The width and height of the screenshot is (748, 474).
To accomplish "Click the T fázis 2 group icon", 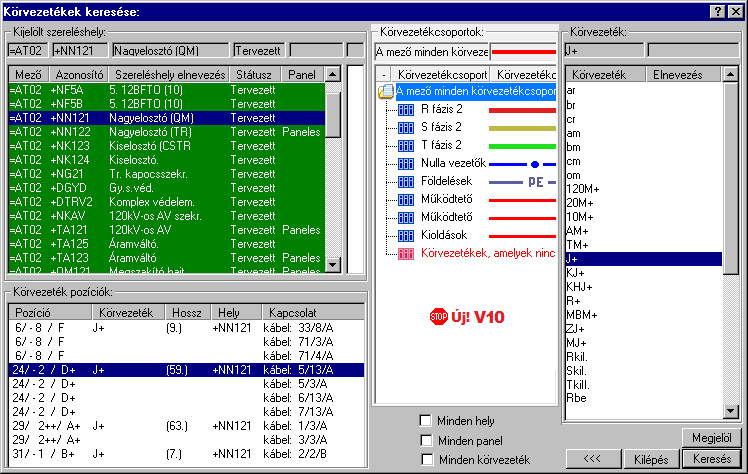I will pos(405,145).
